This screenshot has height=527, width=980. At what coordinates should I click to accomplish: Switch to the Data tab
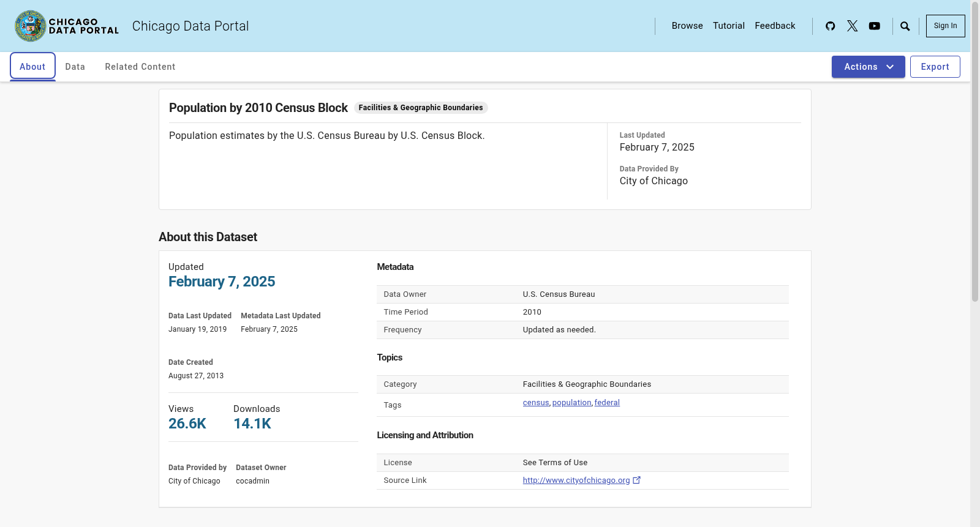click(x=75, y=67)
